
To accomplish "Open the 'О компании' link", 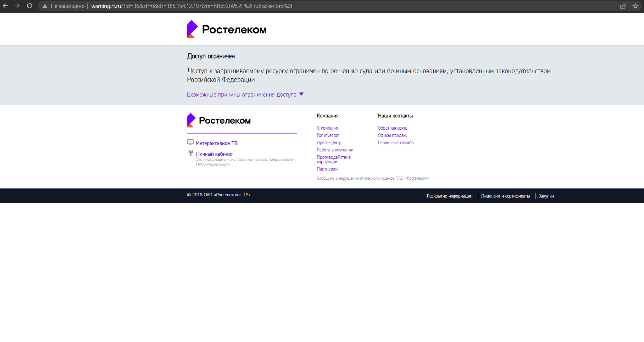I will (x=328, y=128).
